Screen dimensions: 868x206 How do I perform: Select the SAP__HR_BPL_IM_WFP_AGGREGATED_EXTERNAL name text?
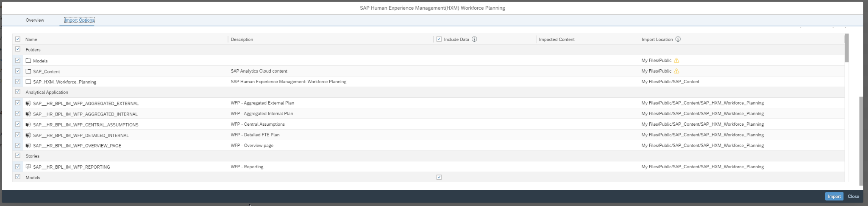[86, 103]
